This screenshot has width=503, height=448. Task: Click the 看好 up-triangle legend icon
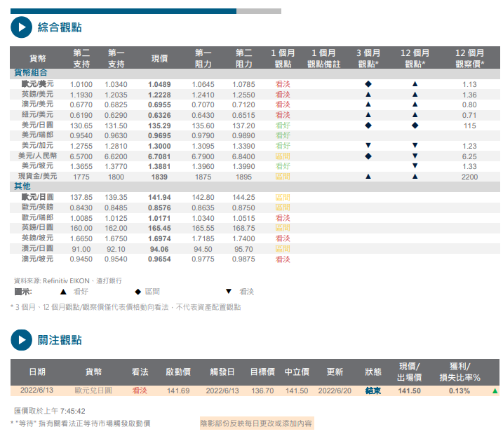click(x=63, y=292)
